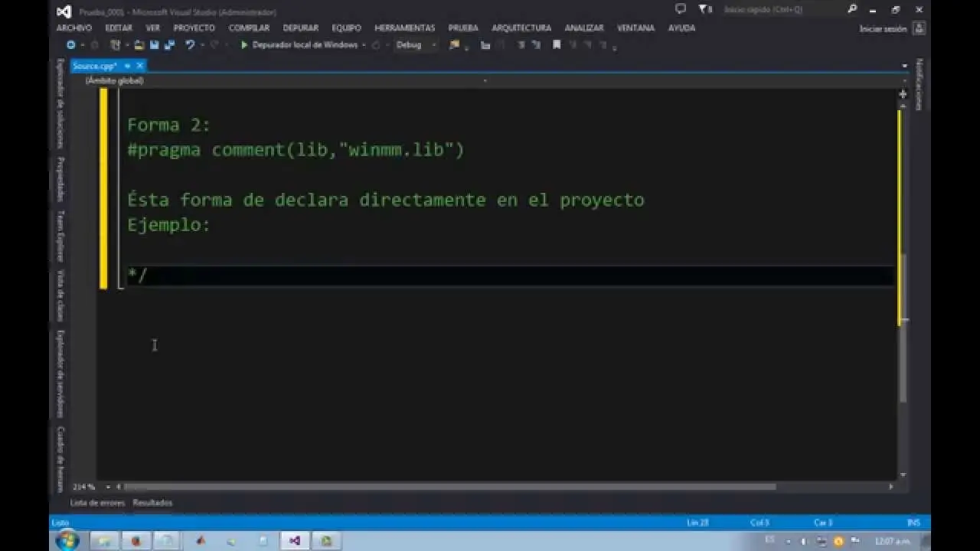Click the horizontal editor scrollbar
The height and width of the screenshot is (551, 980).
(x=450, y=487)
